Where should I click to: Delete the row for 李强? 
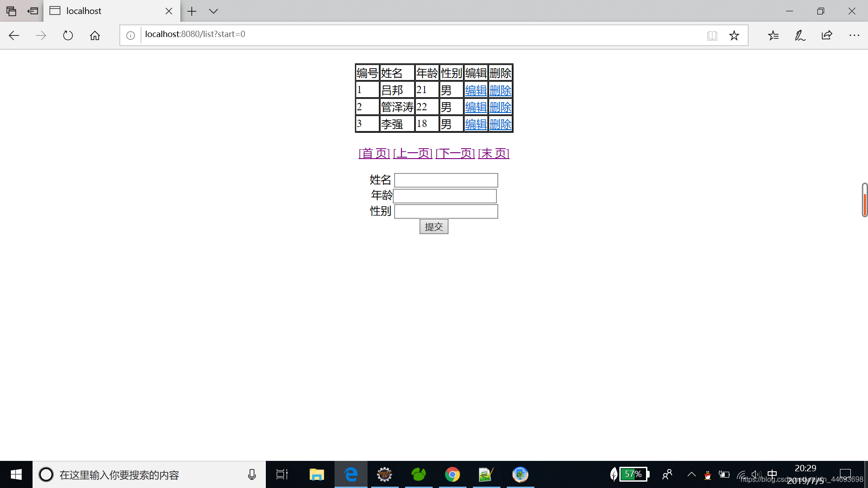[x=500, y=124]
